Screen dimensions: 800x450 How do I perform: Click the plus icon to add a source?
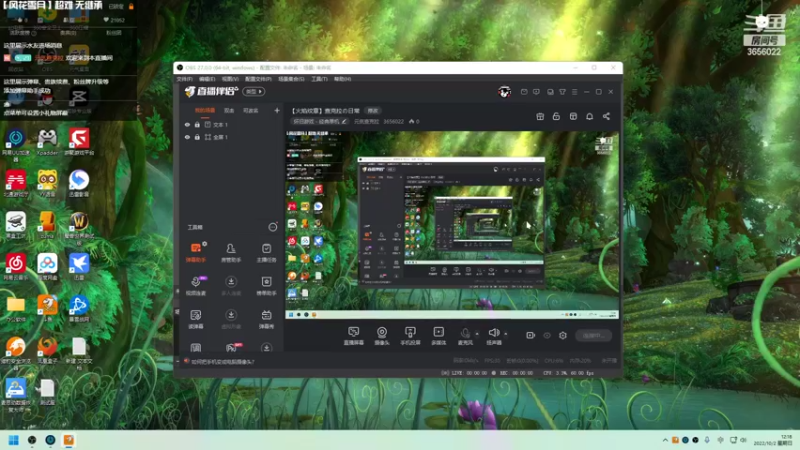(x=277, y=110)
